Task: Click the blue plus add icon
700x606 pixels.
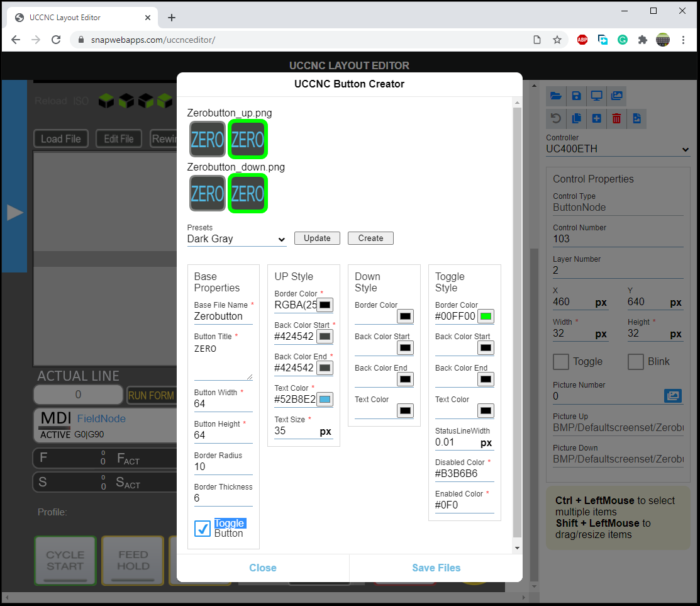Action: [x=596, y=119]
